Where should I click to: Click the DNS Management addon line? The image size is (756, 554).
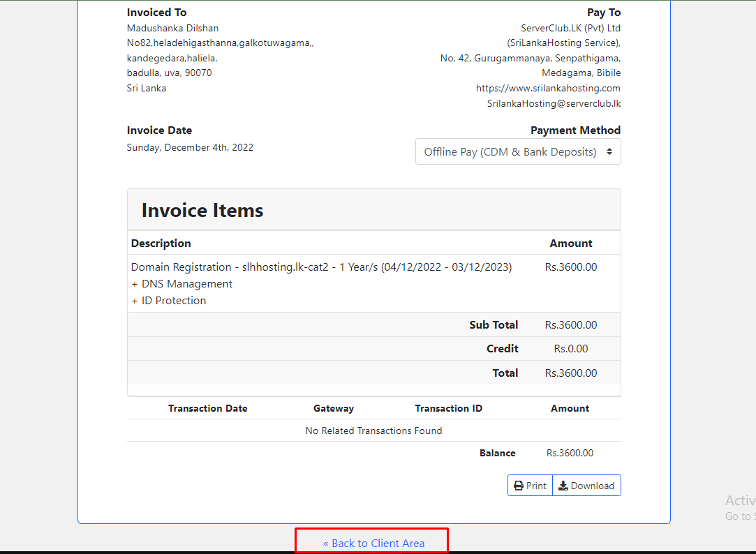pyautogui.click(x=182, y=284)
